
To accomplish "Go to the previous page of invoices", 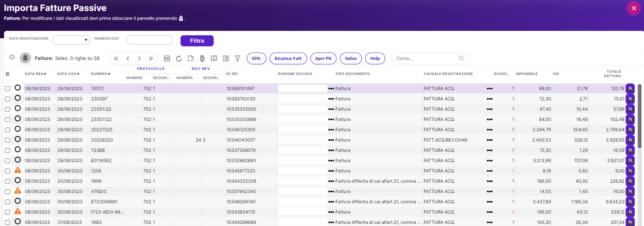I will (x=128, y=58).
